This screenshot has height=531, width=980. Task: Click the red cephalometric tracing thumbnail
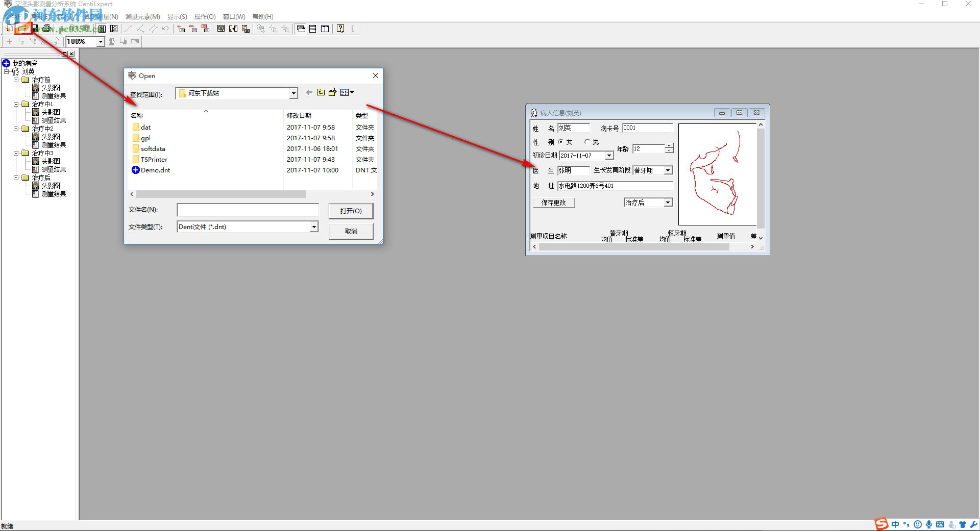(717, 174)
